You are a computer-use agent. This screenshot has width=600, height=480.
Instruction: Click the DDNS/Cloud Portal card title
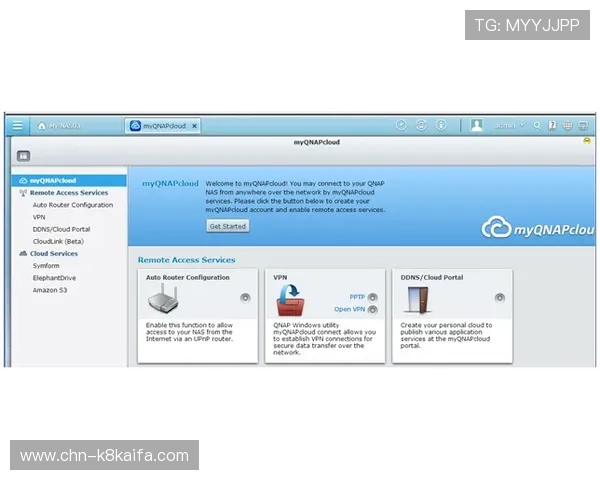[x=432, y=278]
